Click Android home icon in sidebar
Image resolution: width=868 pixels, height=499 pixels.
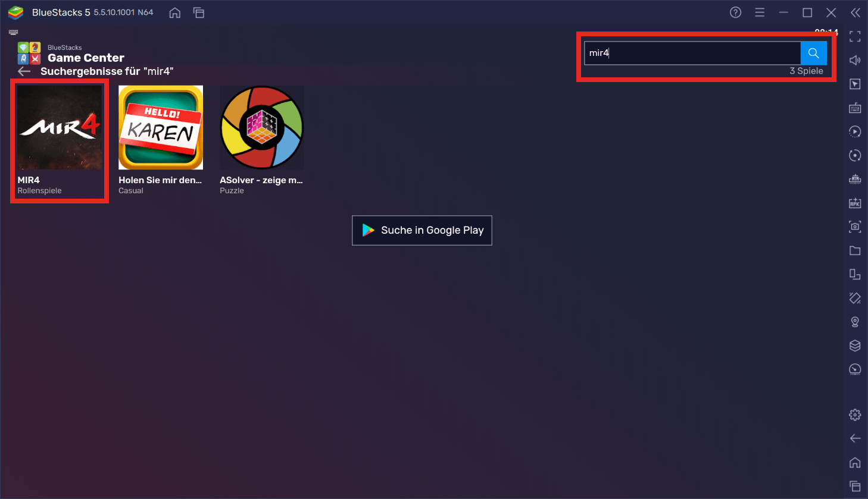(x=855, y=462)
